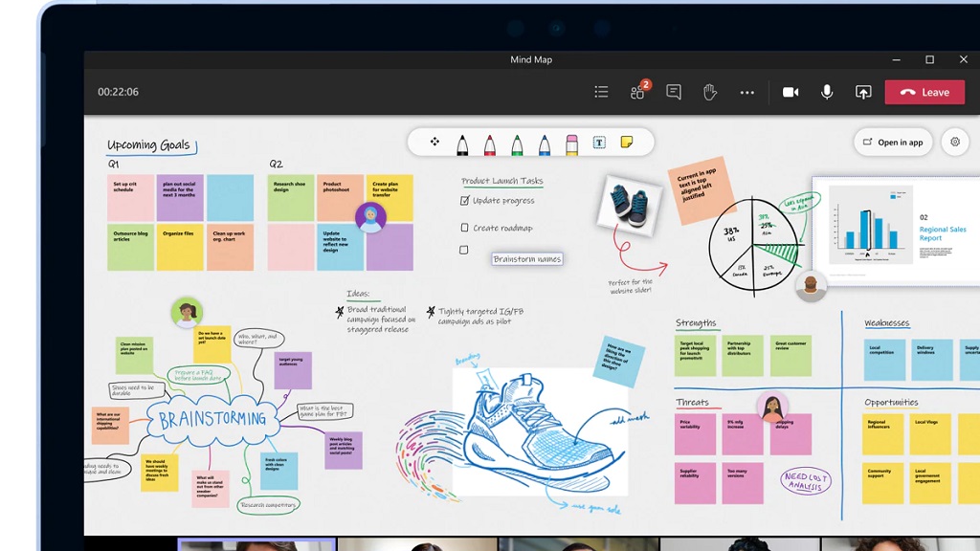Image resolution: width=980 pixels, height=551 pixels.
Task: Open the More options menu
Action: tap(747, 92)
